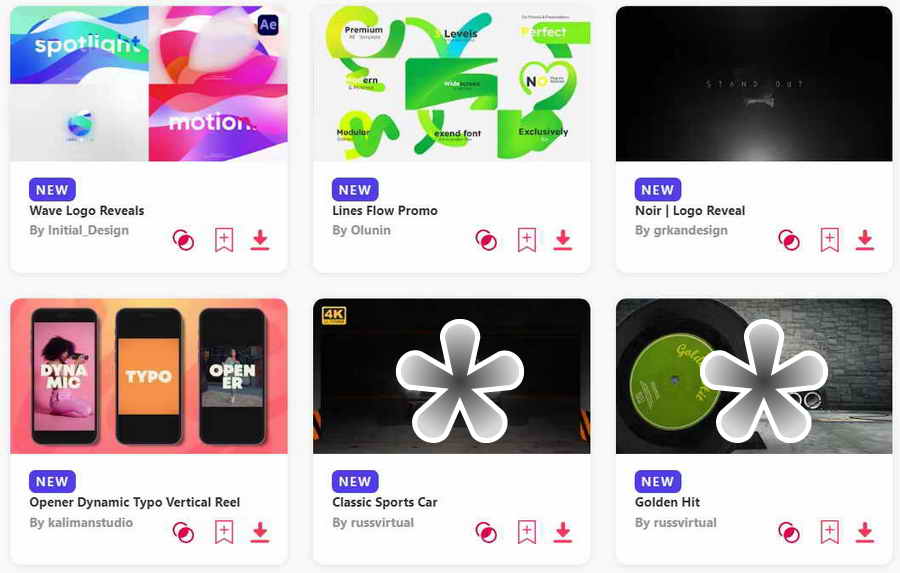Open the Classic Sports Car title link

[385, 502]
